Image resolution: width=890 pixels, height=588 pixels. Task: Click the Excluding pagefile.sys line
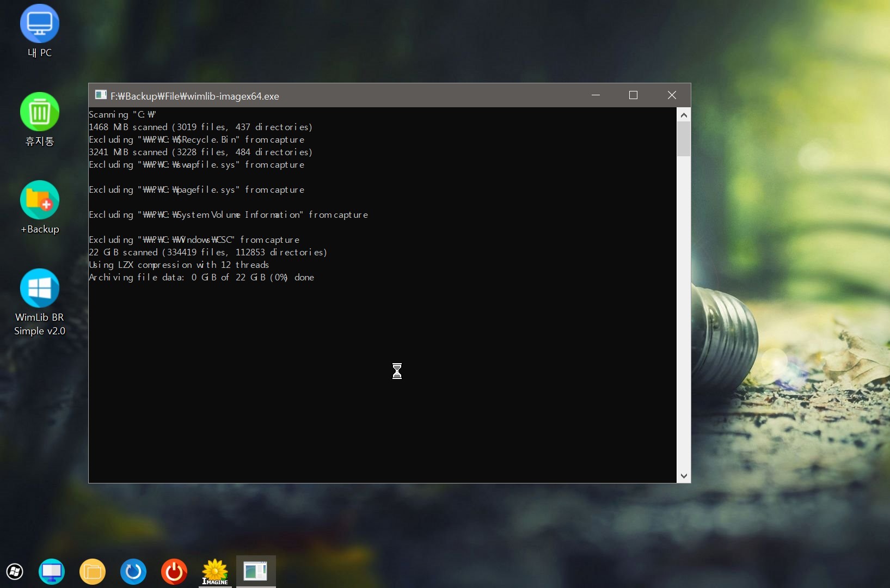[197, 189]
